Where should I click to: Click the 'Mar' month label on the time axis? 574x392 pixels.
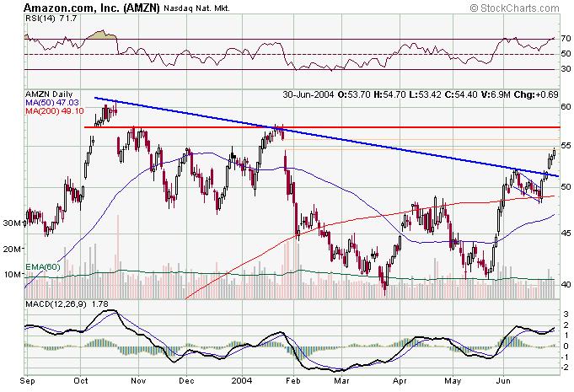point(341,381)
